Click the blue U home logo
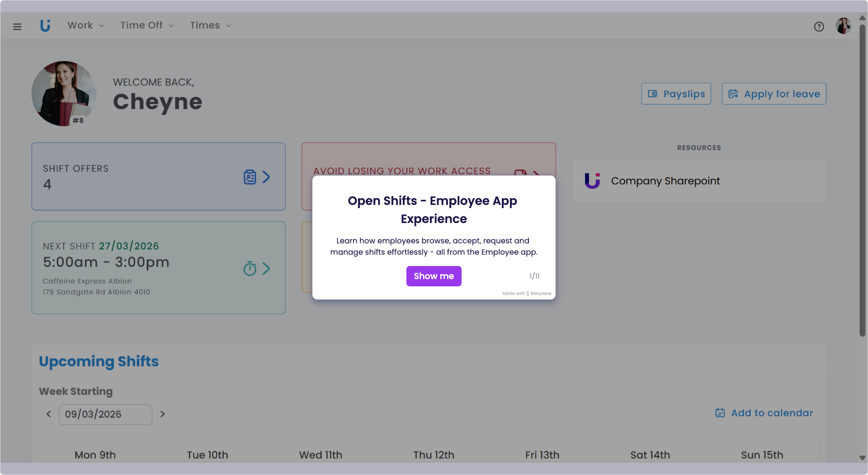Screen dimensions: 868x475 tap(45, 26)
